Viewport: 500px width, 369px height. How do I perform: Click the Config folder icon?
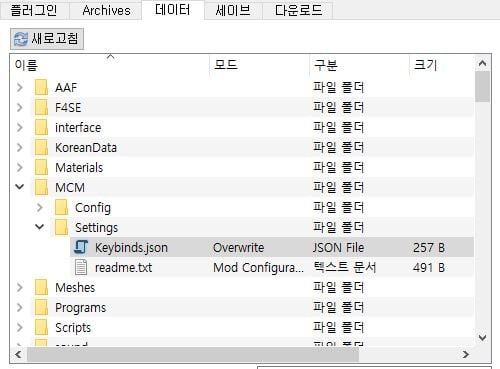click(x=61, y=207)
